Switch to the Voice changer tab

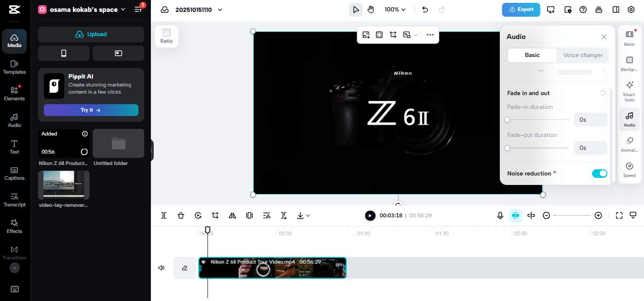pos(583,55)
